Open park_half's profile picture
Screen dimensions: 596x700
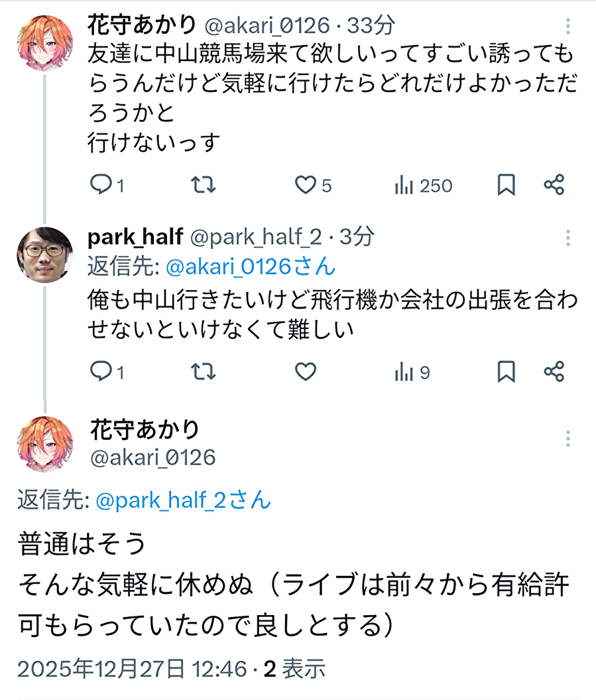tap(44, 254)
